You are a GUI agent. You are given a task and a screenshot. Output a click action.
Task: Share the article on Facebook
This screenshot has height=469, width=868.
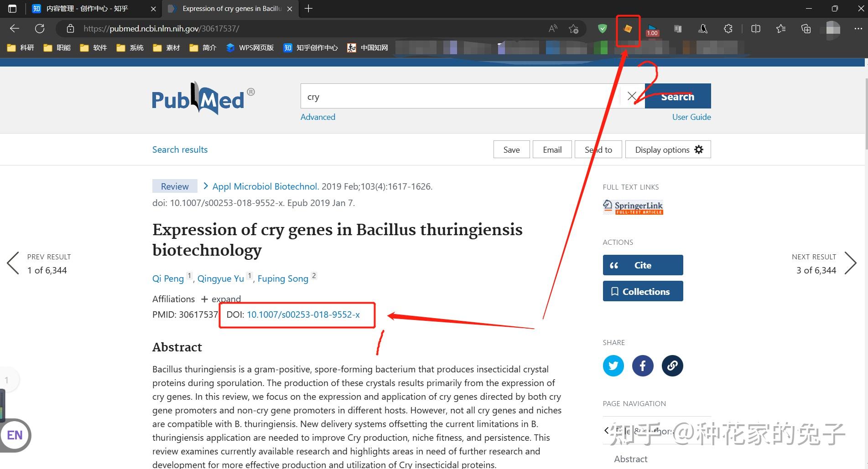tap(643, 366)
